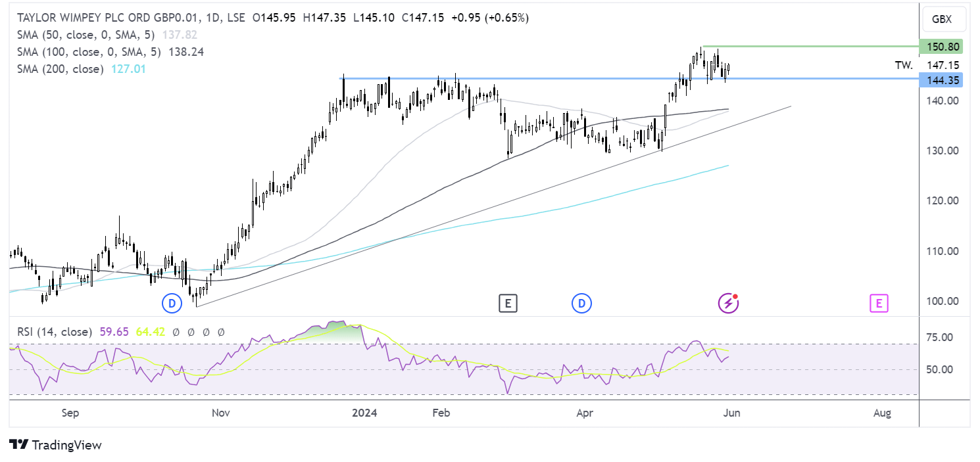Viewport: 980px width, 462px height.
Task: Click the TW. ticker label on price axis
Action: coord(904,65)
